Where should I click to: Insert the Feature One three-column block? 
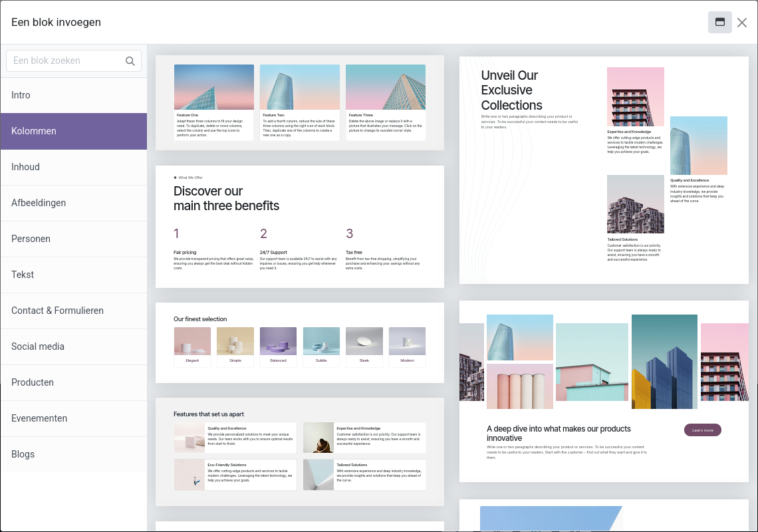299,102
